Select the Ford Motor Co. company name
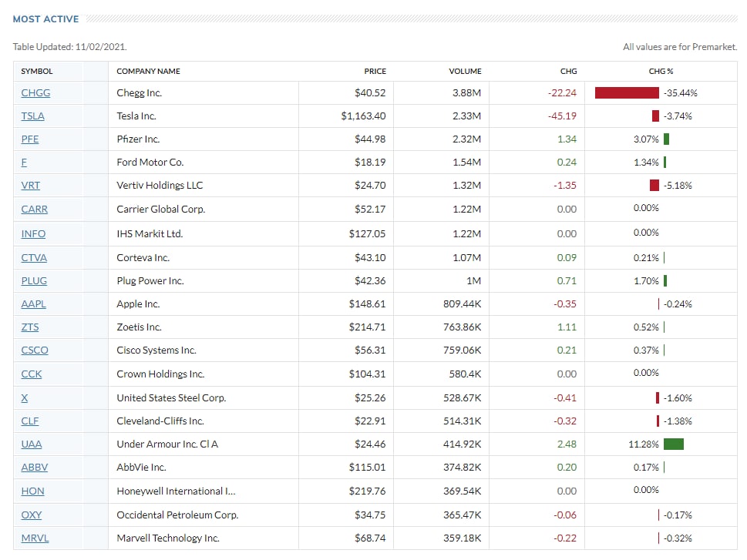This screenshot has height=560, width=747. click(x=150, y=163)
